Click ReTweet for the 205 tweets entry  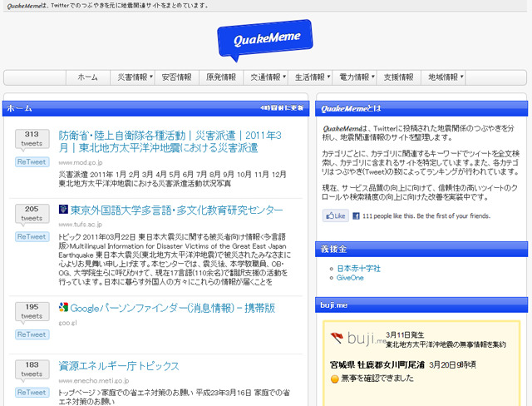(x=32, y=236)
